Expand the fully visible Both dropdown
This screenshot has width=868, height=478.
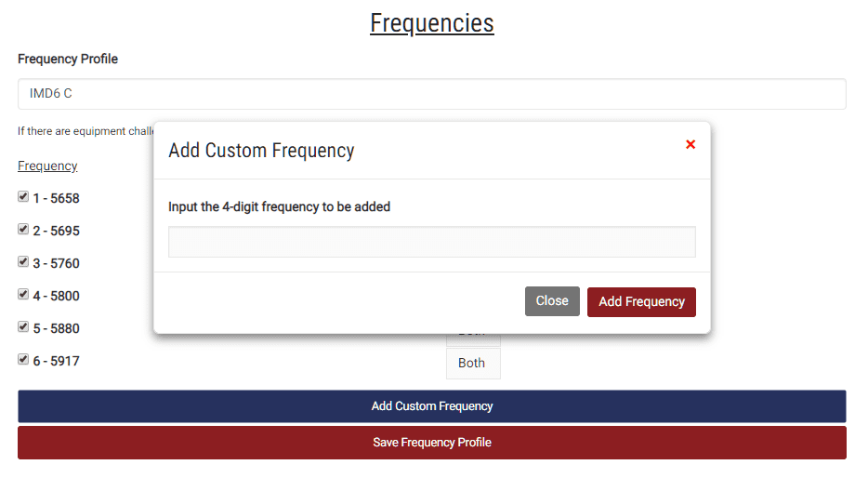pyautogui.click(x=473, y=364)
